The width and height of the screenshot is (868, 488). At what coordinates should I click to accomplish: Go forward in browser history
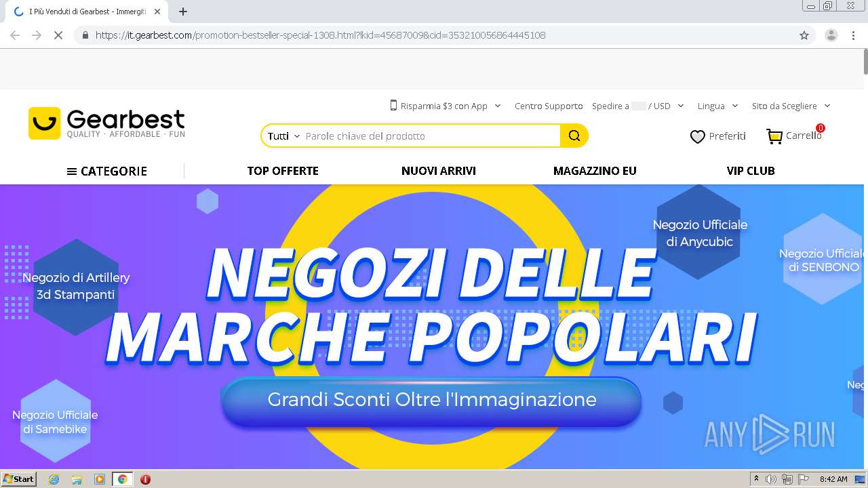click(37, 35)
